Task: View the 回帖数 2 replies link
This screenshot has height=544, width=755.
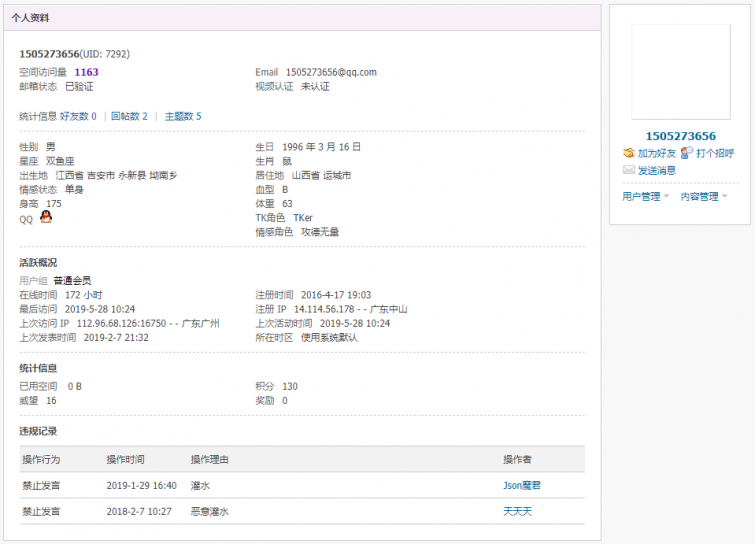Action: [x=129, y=116]
